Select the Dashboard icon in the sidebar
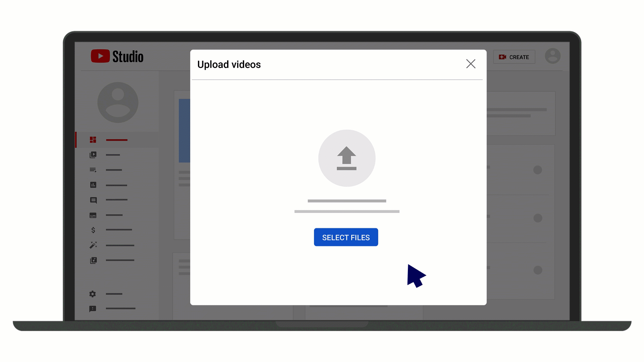The height and width of the screenshot is (362, 644). [x=93, y=140]
